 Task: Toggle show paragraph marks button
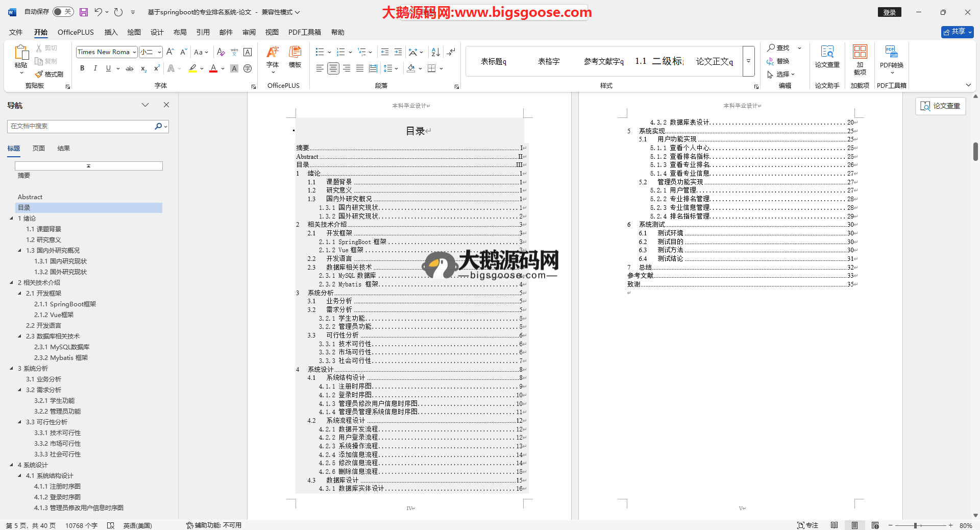coord(451,52)
